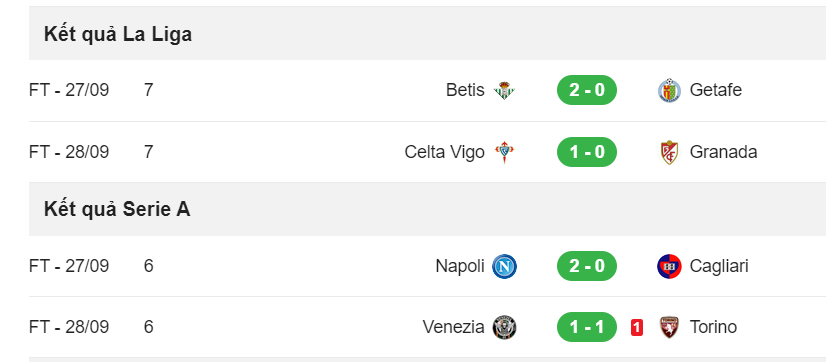Viewport: 826px width, 362px height.
Task: Click the Torino club crest icon
Action: tap(669, 327)
